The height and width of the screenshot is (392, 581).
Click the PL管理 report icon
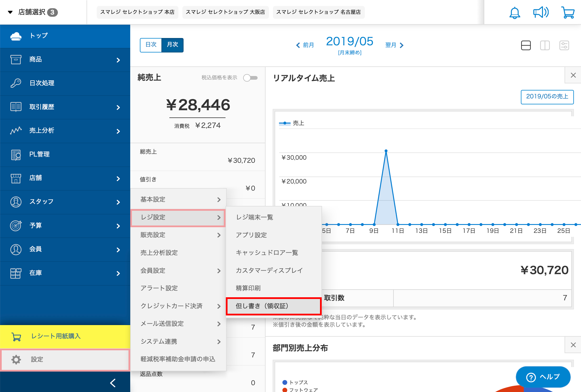point(16,155)
